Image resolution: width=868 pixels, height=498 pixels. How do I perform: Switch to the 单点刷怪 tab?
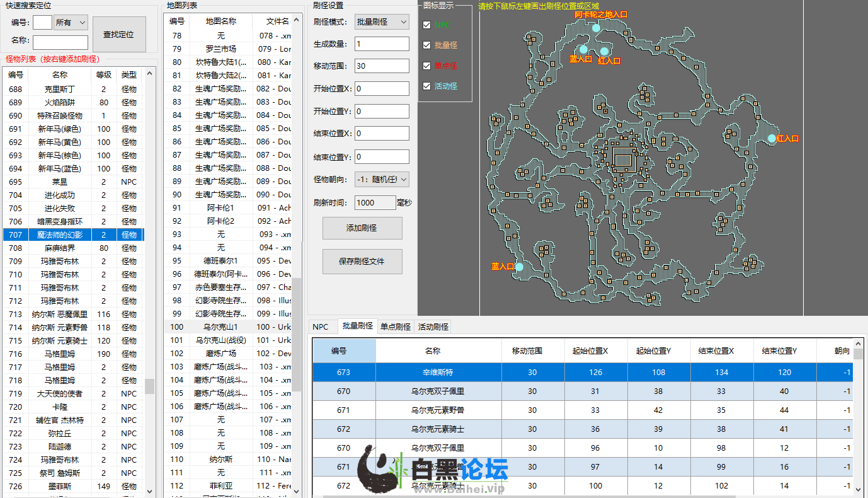pos(395,327)
